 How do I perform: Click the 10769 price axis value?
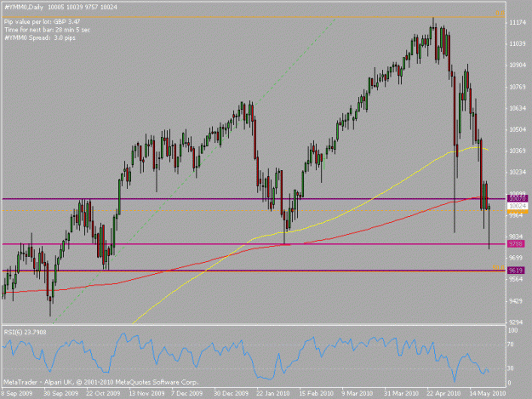click(x=518, y=87)
